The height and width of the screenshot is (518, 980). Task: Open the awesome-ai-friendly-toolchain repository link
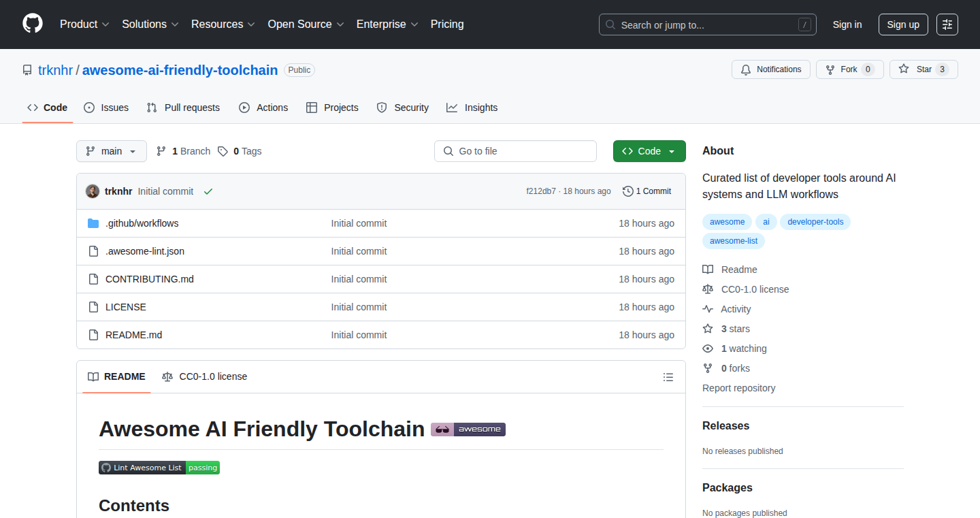click(180, 70)
